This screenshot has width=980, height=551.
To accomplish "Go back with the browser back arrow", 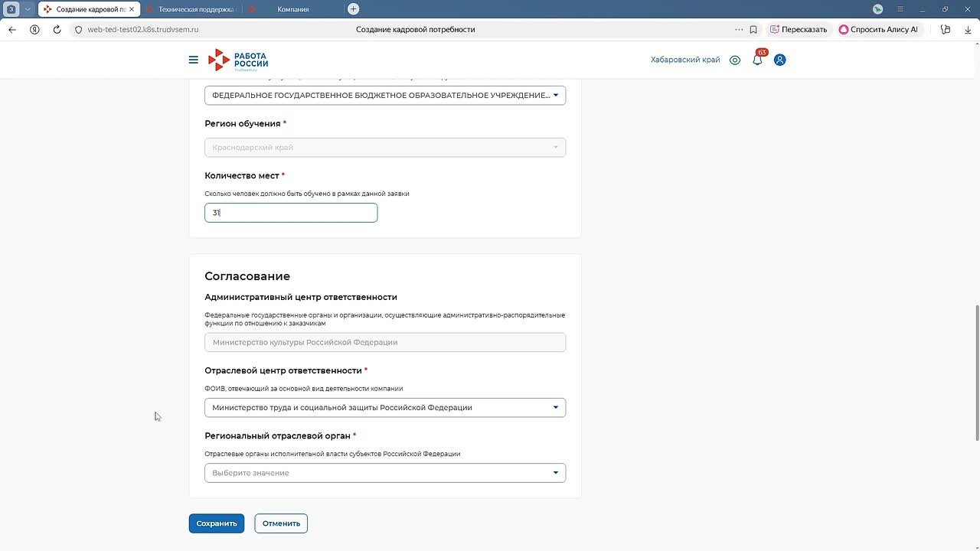I will pos(12,30).
